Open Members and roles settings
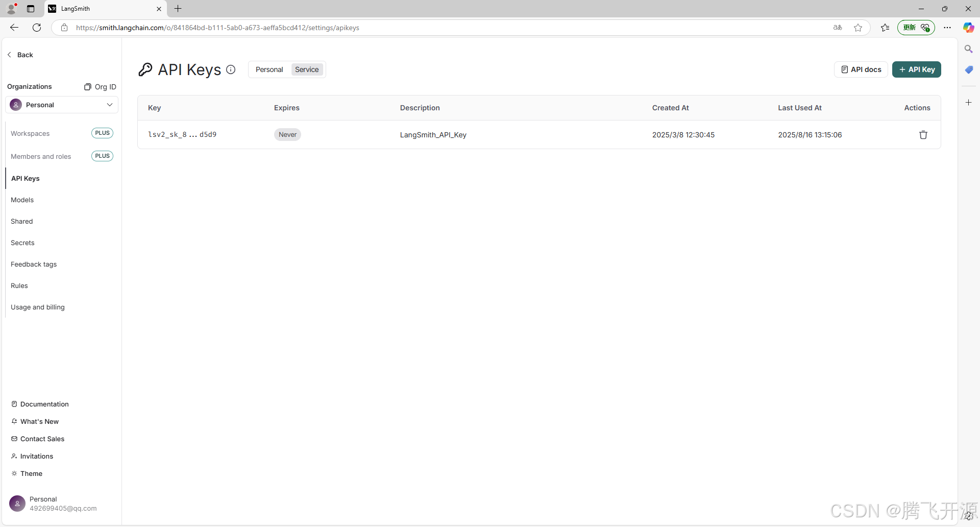Viewport: 980px width, 527px height. pyautogui.click(x=41, y=156)
